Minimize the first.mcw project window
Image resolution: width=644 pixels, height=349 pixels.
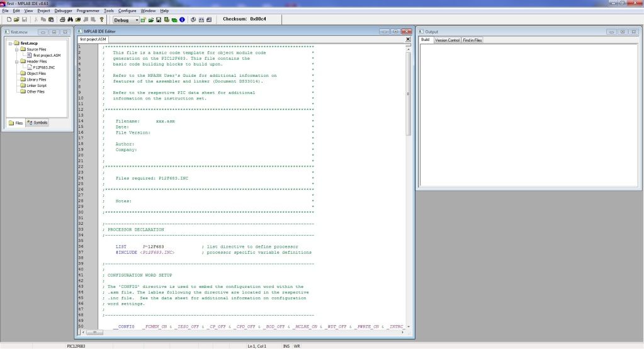43,31
